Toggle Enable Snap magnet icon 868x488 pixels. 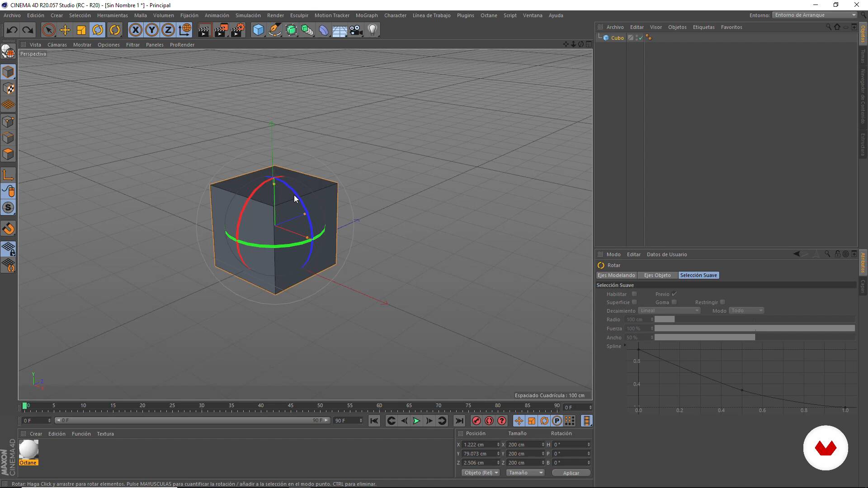(x=8, y=229)
